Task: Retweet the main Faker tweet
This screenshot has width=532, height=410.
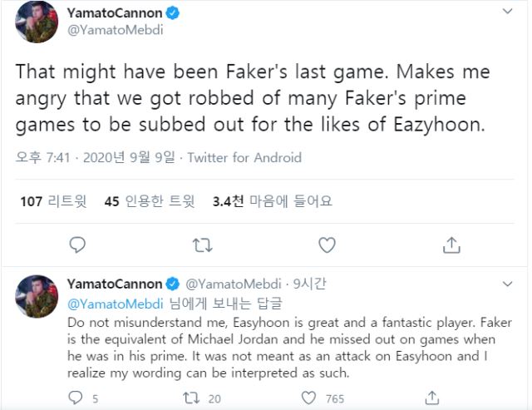Action: 203,245
